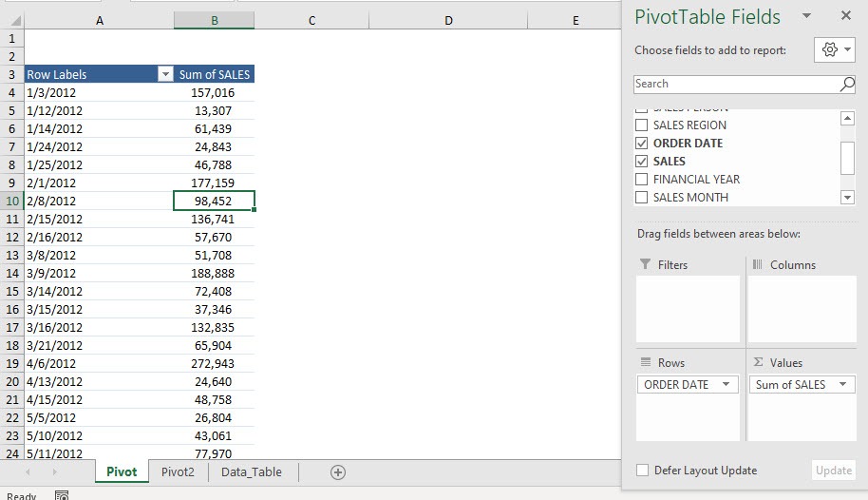Image resolution: width=868 pixels, height=500 pixels.
Task: Click the ORDER DATE field name in list
Action: [688, 143]
